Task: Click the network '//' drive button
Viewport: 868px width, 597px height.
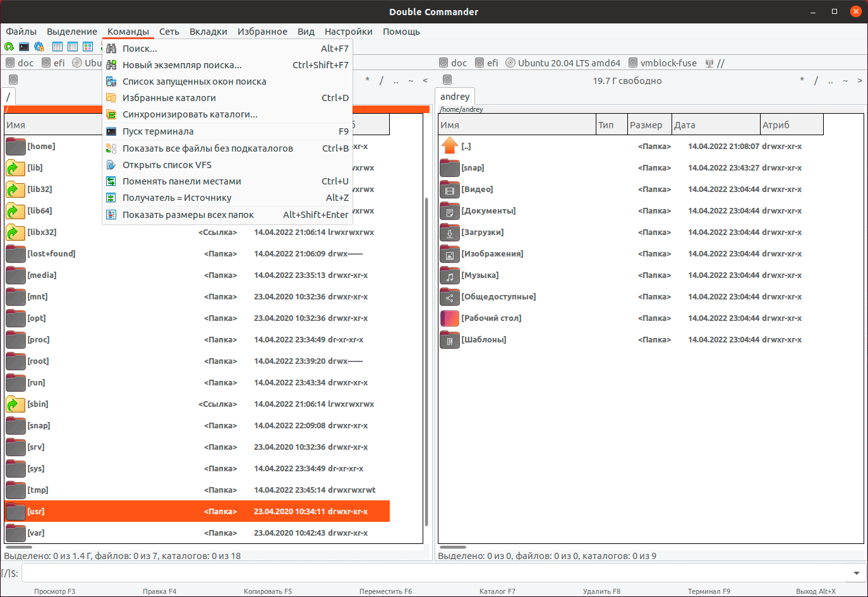Action: (715, 63)
